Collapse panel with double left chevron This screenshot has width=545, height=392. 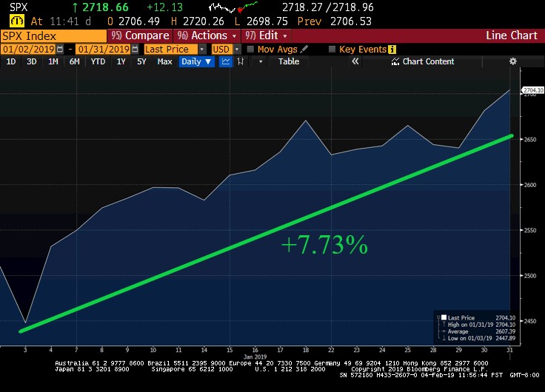(x=355, y=61)
